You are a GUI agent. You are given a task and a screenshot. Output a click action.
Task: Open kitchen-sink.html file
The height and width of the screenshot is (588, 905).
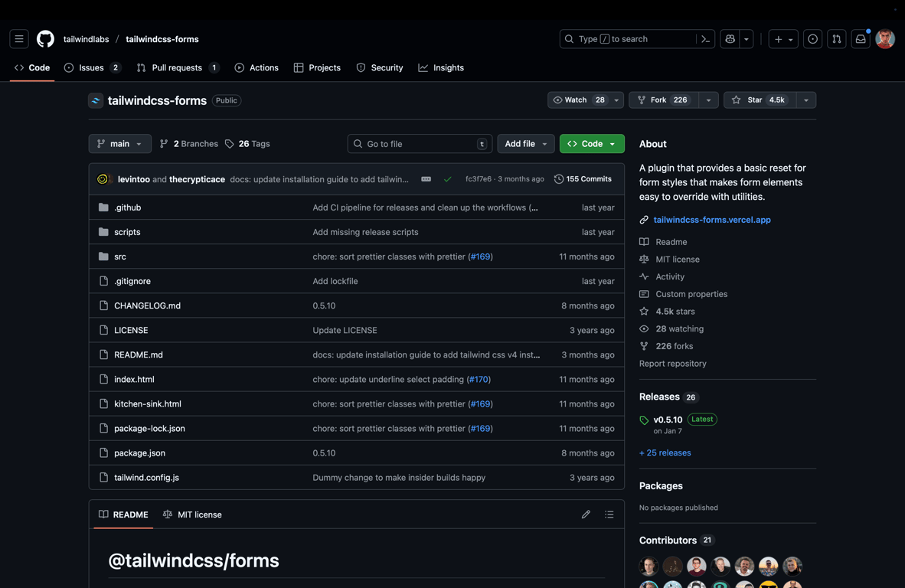pyautogui.click(x=148, y=404)
